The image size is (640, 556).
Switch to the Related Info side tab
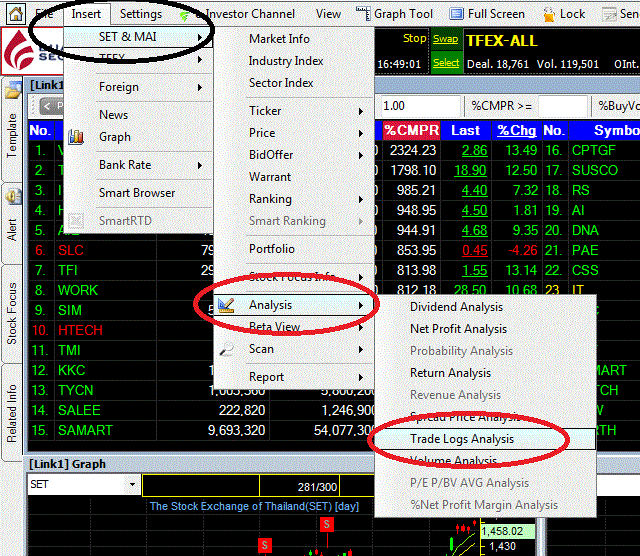[12, 414]
